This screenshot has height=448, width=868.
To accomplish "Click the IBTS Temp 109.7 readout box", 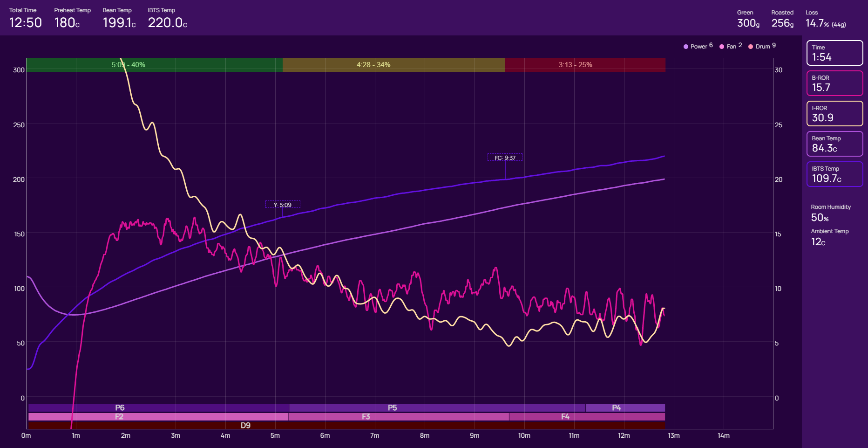I will (834, 174).
